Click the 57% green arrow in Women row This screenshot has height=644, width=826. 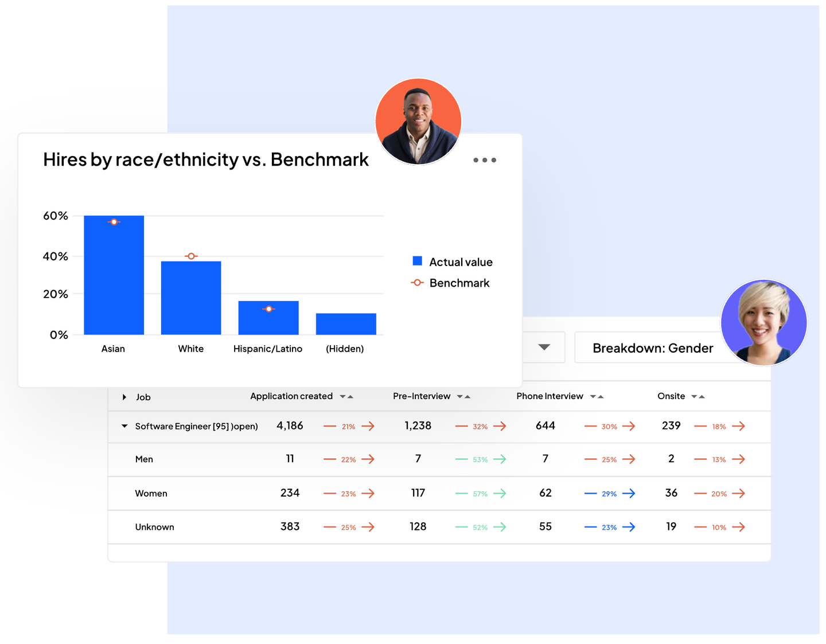pyautogui.click(x=481, y=493)
